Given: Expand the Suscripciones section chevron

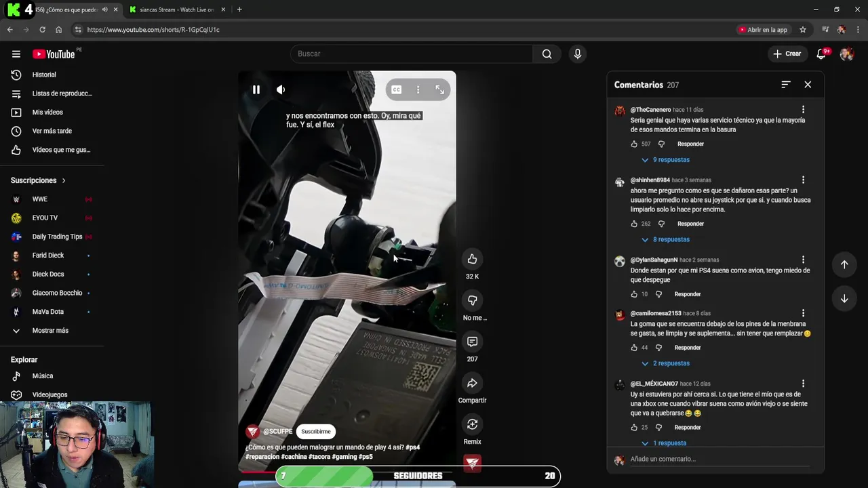Looking at the screenshot, I should click(x=64, y=181).
